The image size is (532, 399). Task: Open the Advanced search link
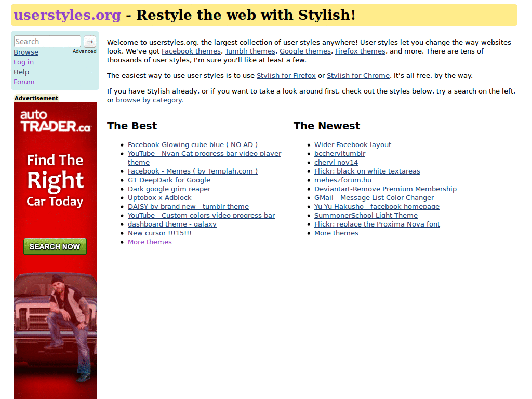tap(85, 51)
